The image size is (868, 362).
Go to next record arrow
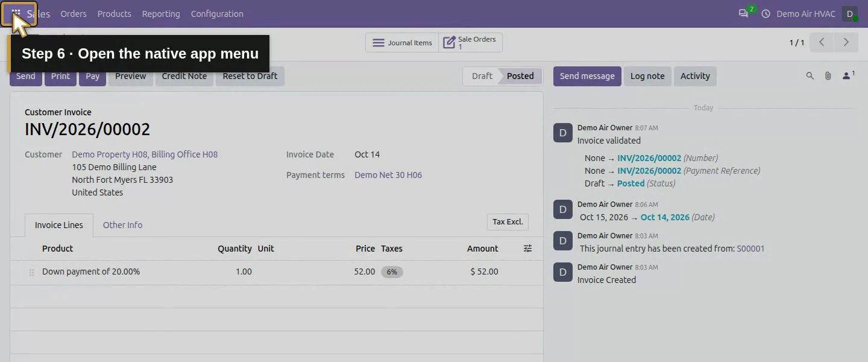(846, 42)
